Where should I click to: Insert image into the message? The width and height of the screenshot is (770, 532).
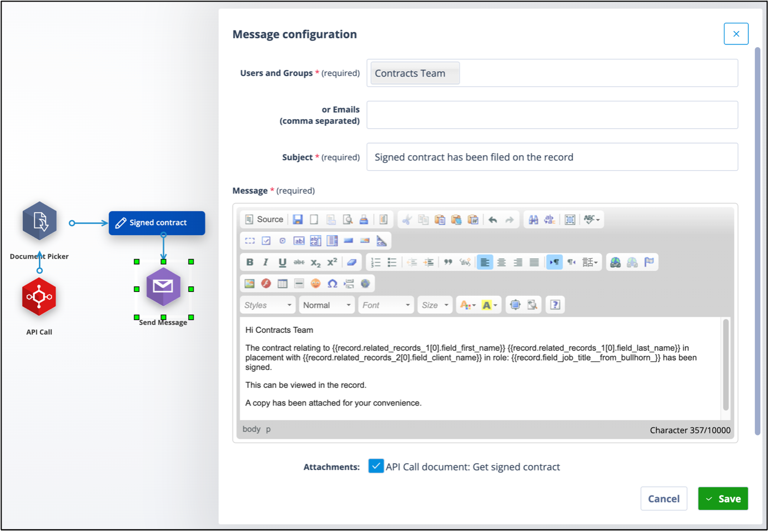(x=250, y=283)
